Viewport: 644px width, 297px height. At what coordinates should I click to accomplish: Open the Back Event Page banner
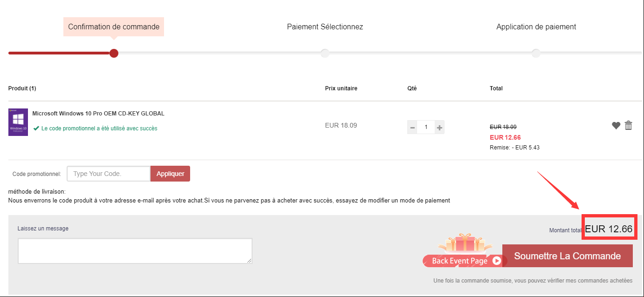(x=462, y=261)
